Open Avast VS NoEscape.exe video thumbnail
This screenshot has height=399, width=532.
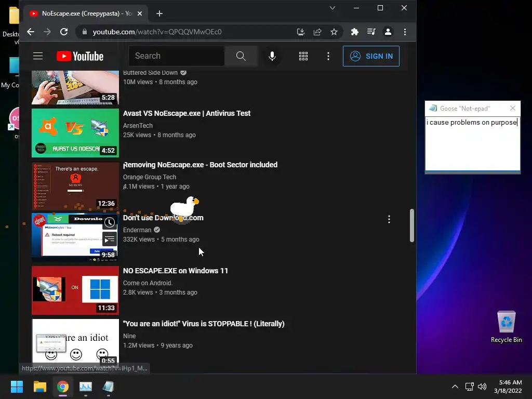point(75,133)
